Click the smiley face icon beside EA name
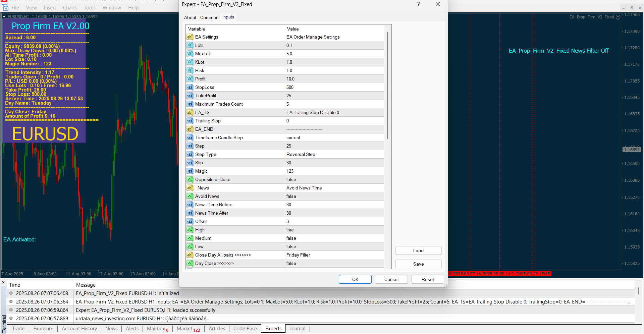The width and height of the screenshot is (644, 334). 618,17
